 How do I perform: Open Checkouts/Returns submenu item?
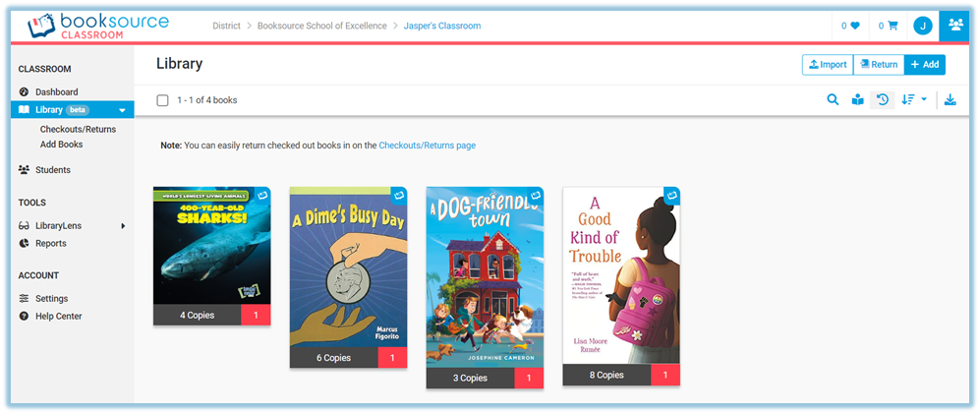[x=78, y=130]
